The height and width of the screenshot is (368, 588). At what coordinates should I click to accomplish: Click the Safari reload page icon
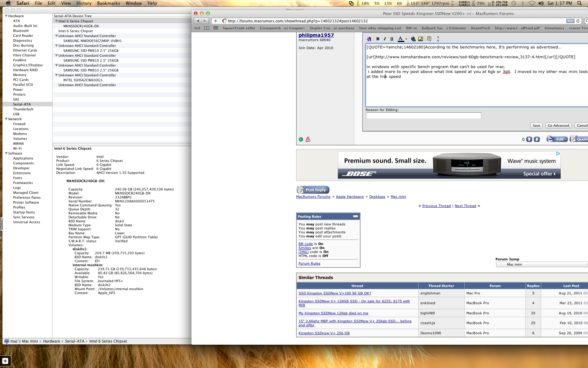578,21
